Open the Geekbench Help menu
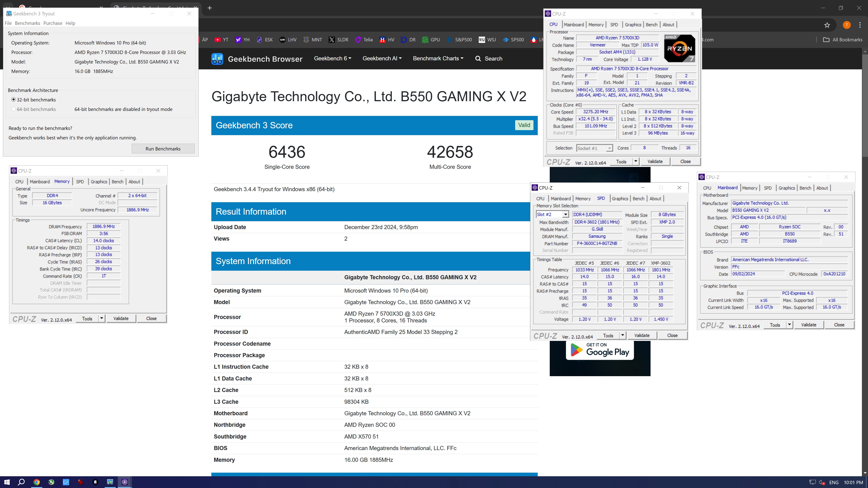Viewport: 868px width, 488px height. click(x=70, y=23)
